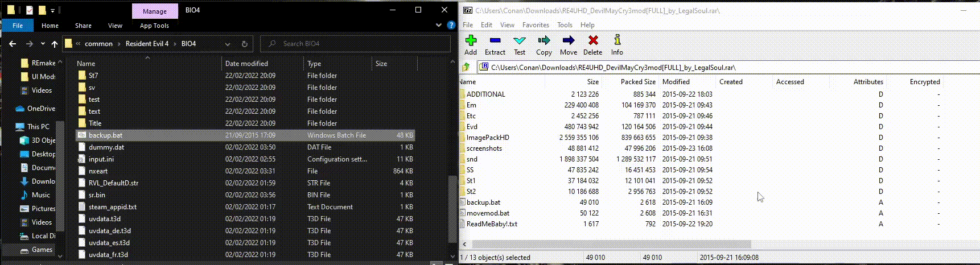
Task: Open OneDrive in navigation pane
Action: point(35,109)
